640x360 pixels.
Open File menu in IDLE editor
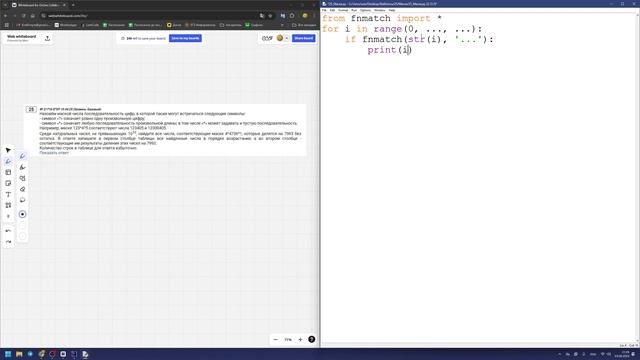click(324, 10)
